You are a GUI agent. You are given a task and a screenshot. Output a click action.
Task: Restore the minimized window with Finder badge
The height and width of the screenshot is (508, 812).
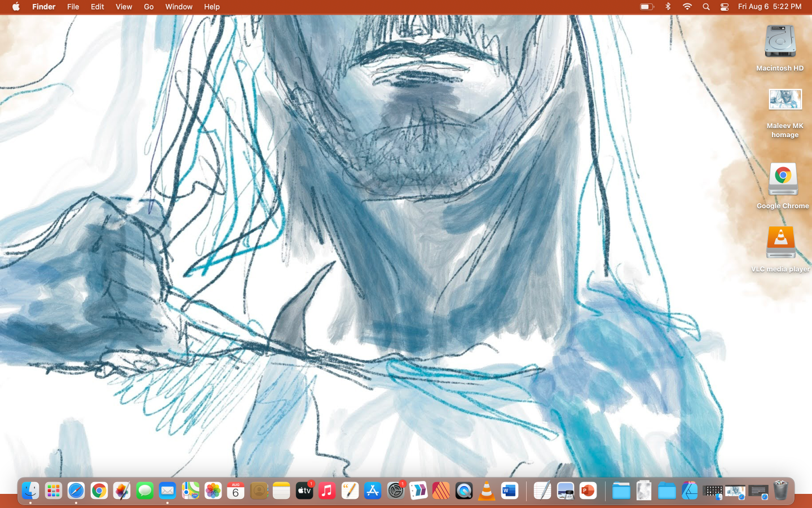coord(713,492)
